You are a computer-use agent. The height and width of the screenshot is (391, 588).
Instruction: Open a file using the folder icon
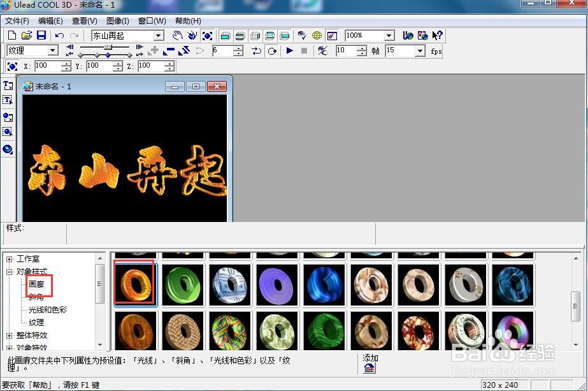click(x=26, y=36)
